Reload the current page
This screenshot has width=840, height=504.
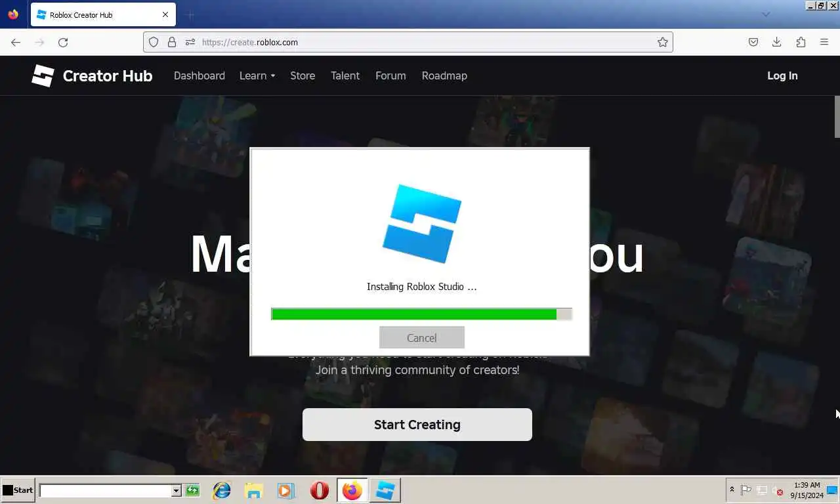tap(63, 42)
